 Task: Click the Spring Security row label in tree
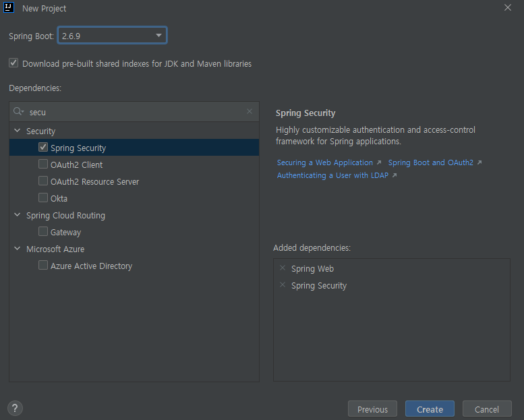pos(78,148)
